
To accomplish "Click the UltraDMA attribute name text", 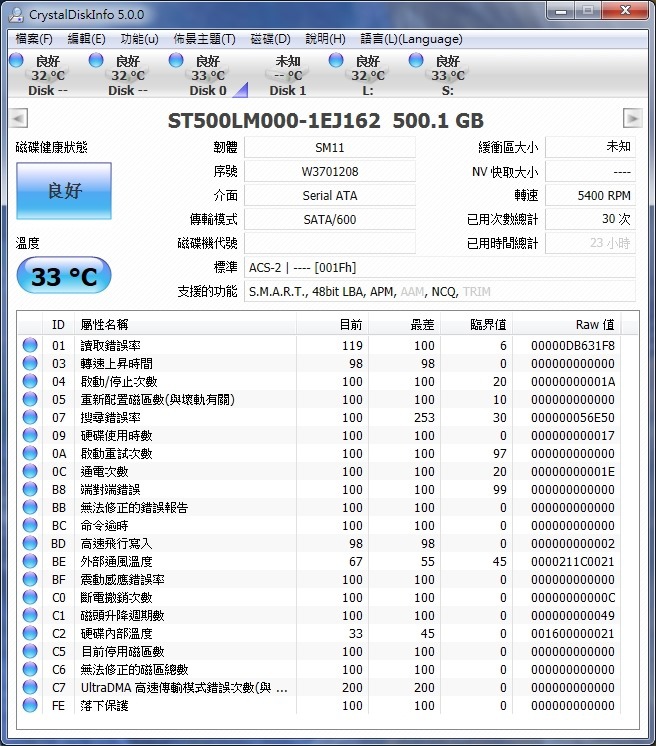I will pos(184,687).
